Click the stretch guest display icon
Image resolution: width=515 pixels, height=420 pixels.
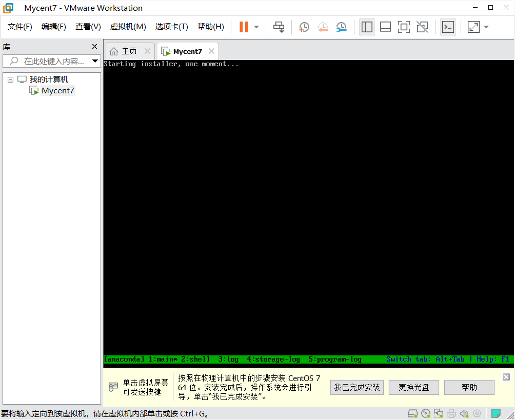pyautogui.click(x=473, y=27)
